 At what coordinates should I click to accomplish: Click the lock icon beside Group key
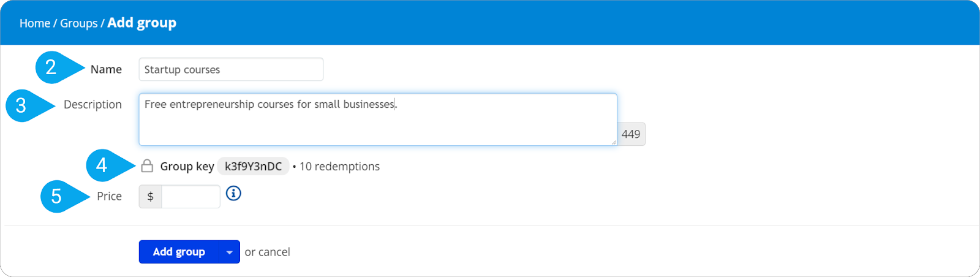pyautogui.click(x=147, y=166)
